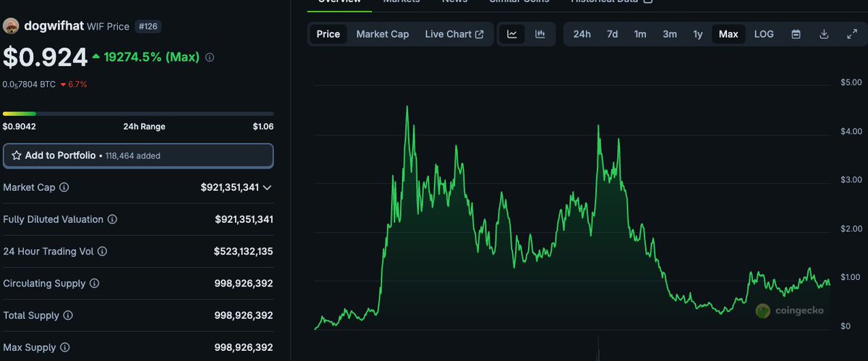Click the highest peak of the price chart
This screenshot has height=361, width=868.
[407, 107]
